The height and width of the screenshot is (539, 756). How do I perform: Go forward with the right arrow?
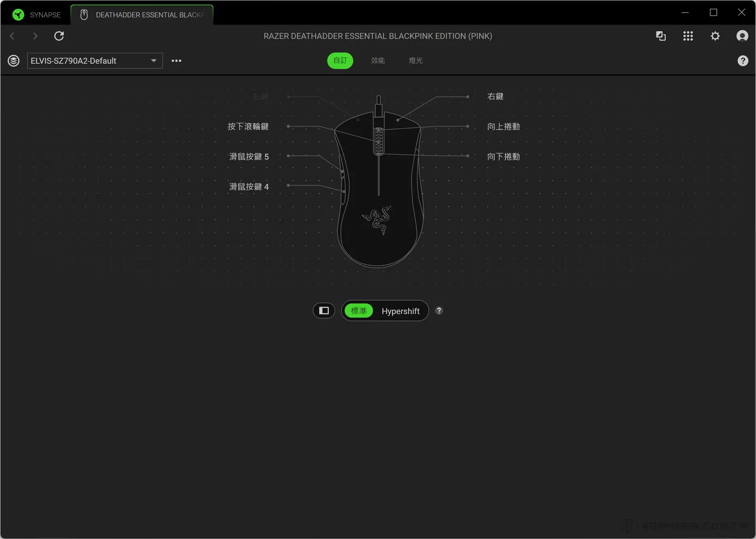(35, 36)
